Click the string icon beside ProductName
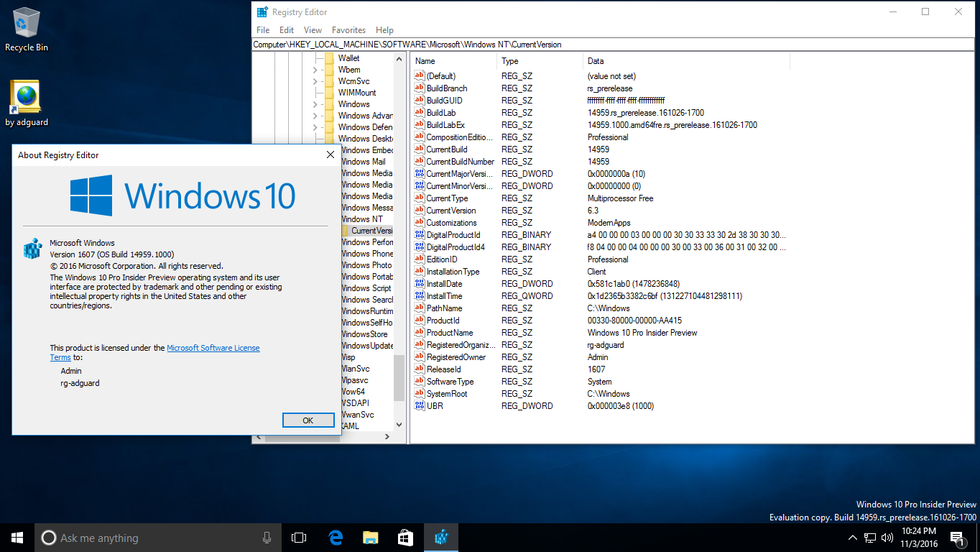 pos(420,333)
